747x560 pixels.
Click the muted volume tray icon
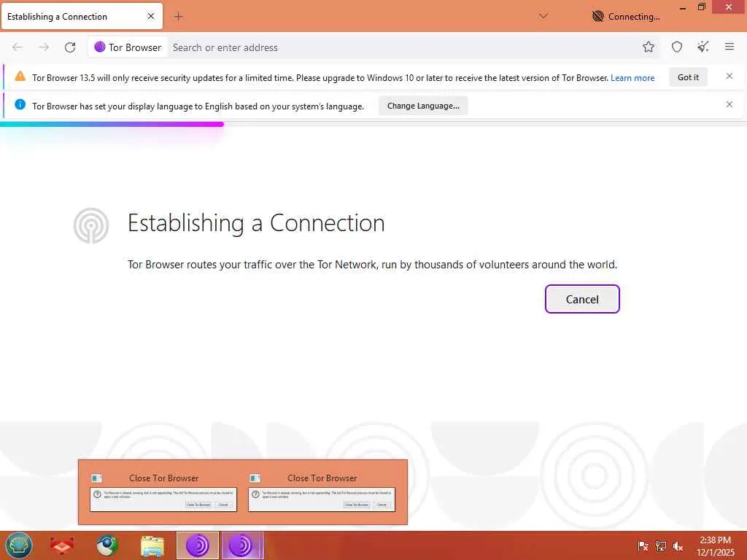coord(678,546)
